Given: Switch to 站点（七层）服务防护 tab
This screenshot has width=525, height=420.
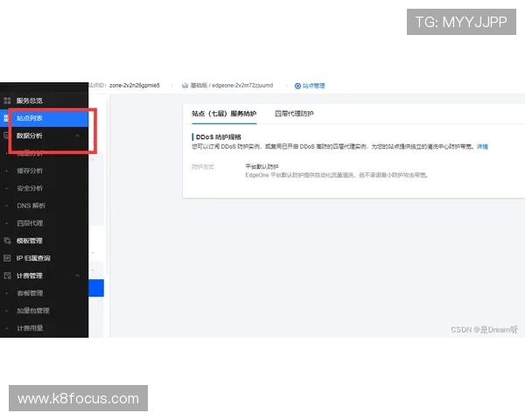Looking at the screenshot, I should 224,114.
